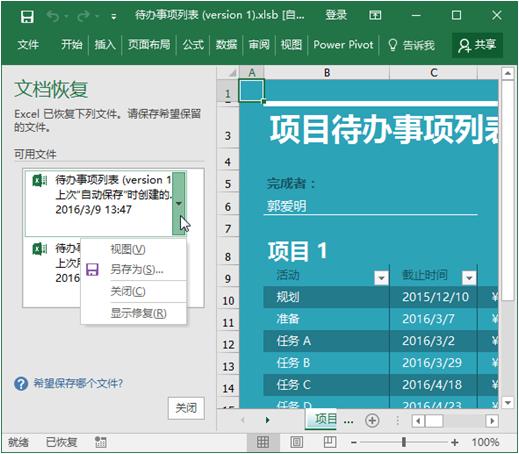The width and height of the screenshot is (519, 454).
Task: Click the 共享 share button
Action: click(477, 45)
